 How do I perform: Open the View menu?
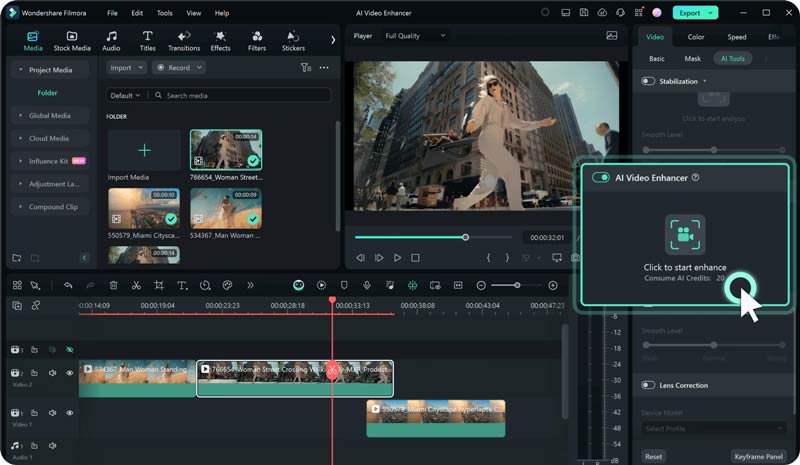193,13
